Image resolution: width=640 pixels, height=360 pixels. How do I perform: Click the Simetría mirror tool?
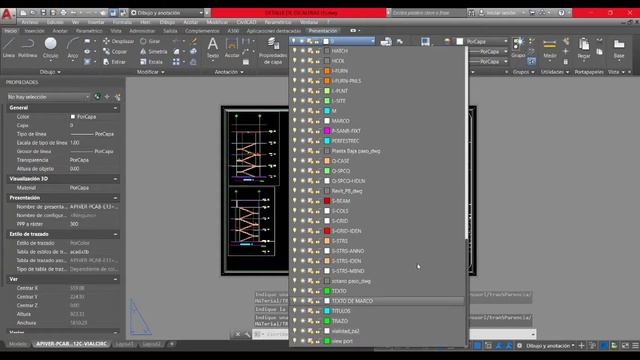(153, 51)
